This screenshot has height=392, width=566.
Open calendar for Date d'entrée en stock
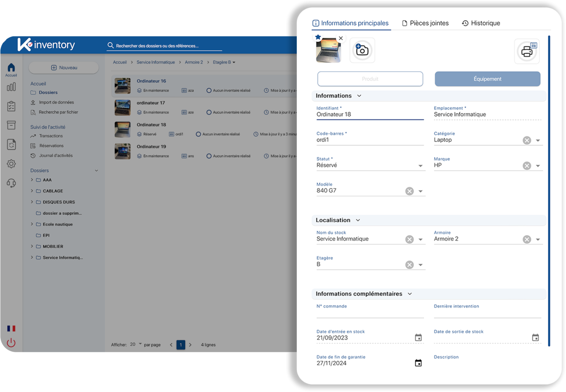pyautogui.click(x=418, y=337)
